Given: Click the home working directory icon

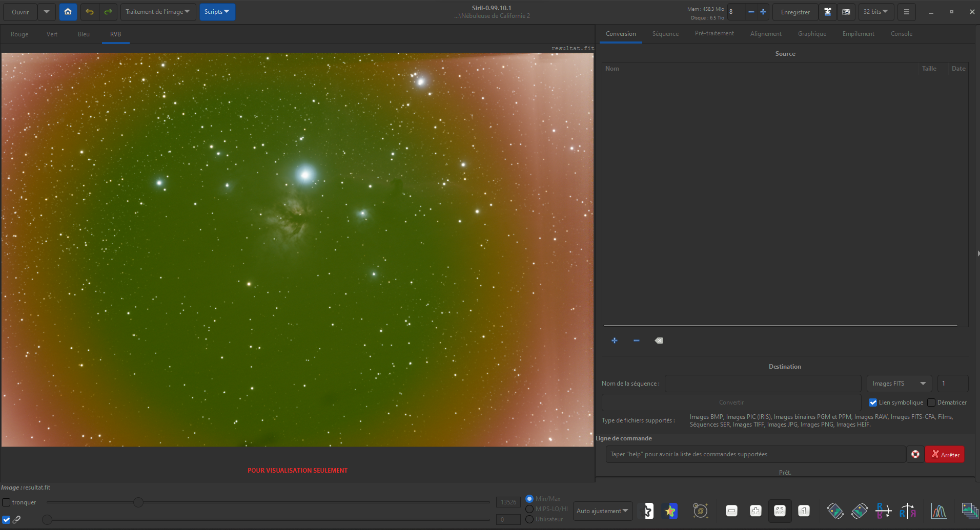Looking at the screenshot, I should point(68,12).
